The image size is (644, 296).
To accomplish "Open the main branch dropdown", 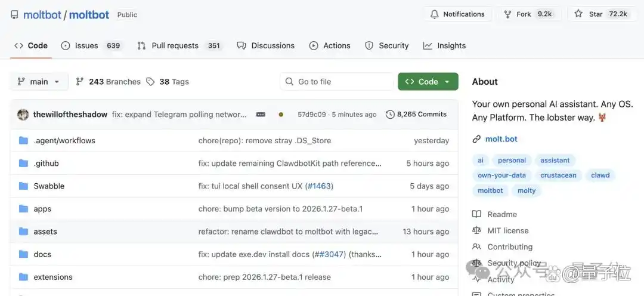I will coord(39,81).
